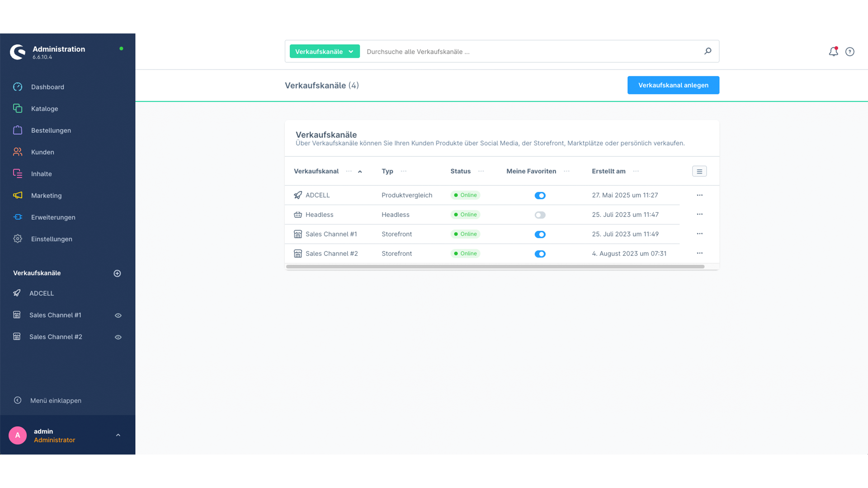Enable Headless favorite toggle
Screen dimensions: 868x488
(x=540, y=215)
